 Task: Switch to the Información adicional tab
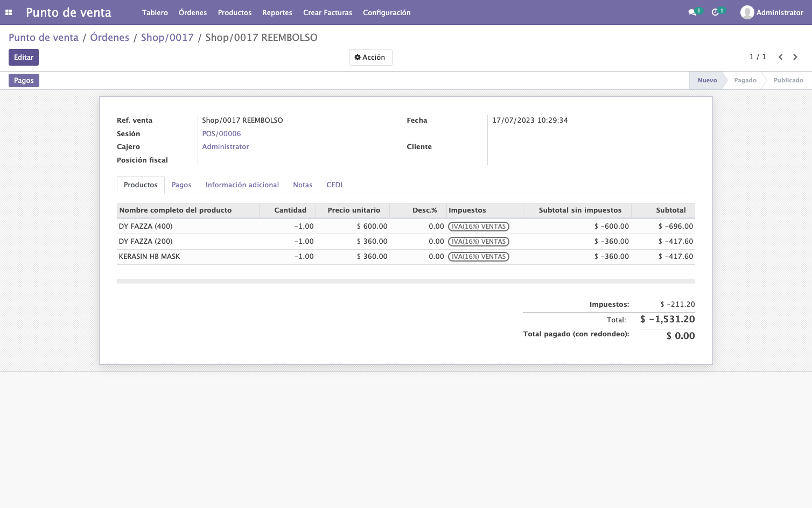pos(242,185)
